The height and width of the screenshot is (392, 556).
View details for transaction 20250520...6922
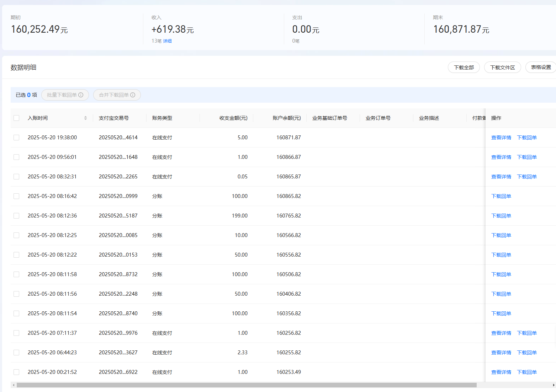coord(501,372)
